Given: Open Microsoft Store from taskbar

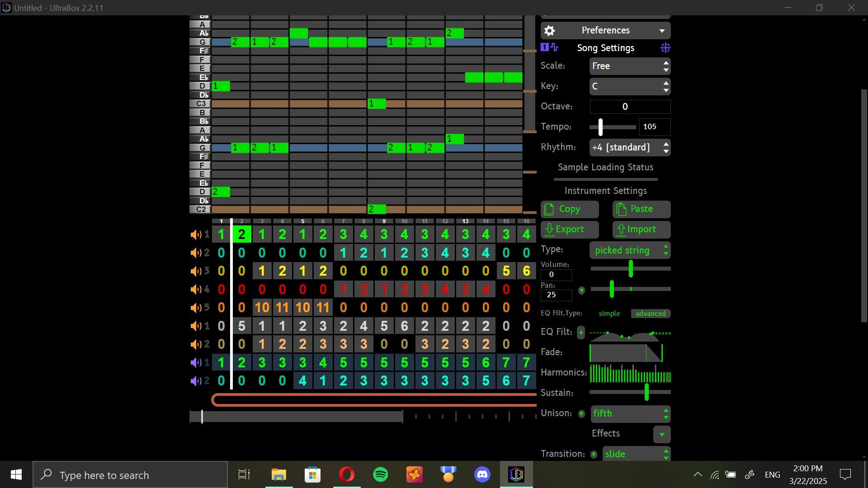Looking at the screenshot, I should [313, 475].
